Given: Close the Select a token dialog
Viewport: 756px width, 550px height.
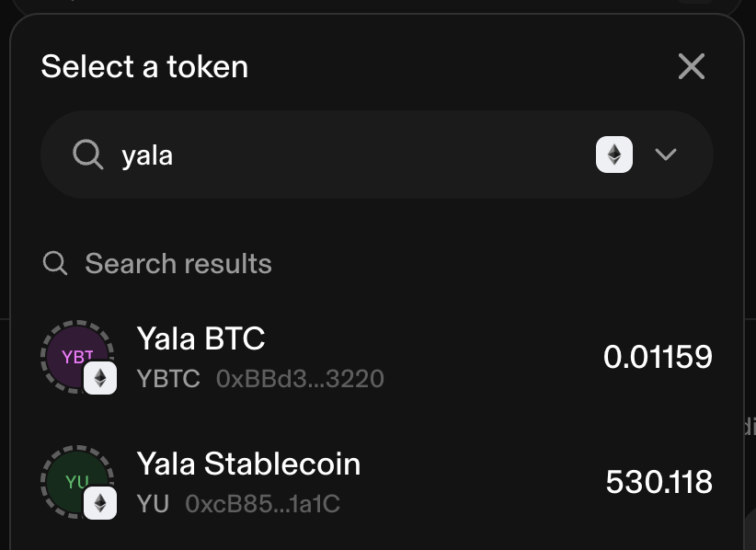Looking at the screenshot, I should coord(692,66).
